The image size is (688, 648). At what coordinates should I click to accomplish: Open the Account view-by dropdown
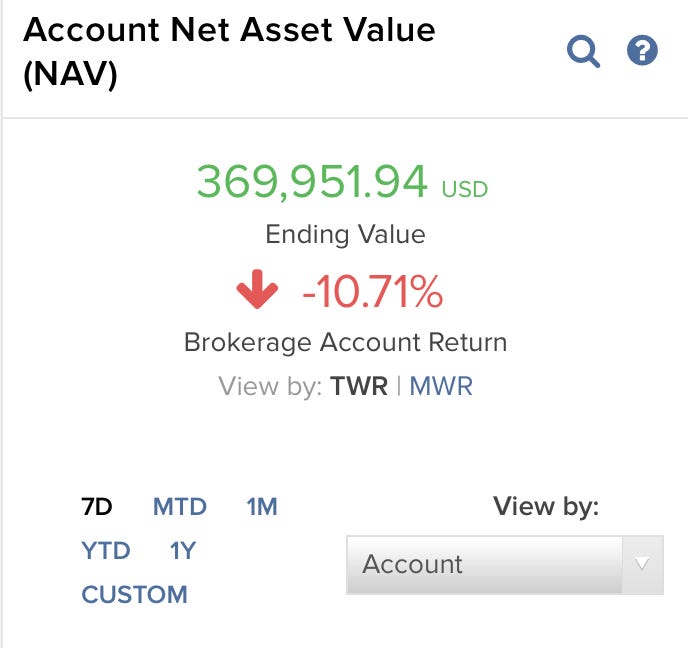(505, 565)
